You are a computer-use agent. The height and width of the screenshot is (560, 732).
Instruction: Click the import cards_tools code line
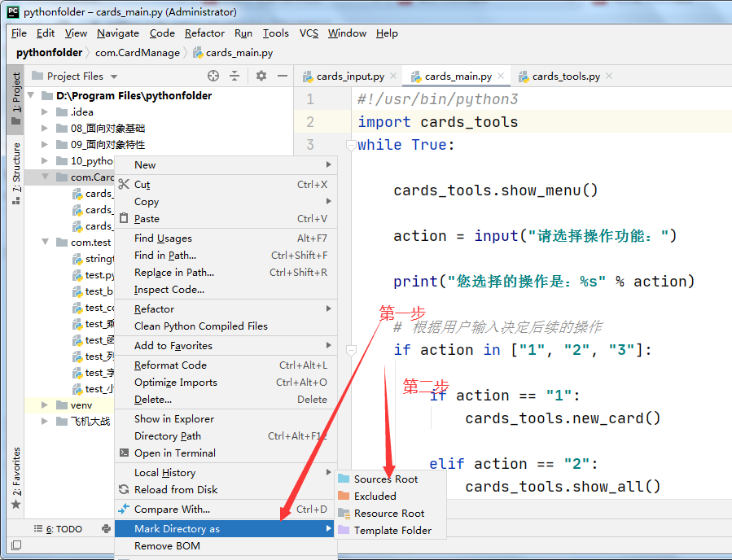click(x=438, y=122)
